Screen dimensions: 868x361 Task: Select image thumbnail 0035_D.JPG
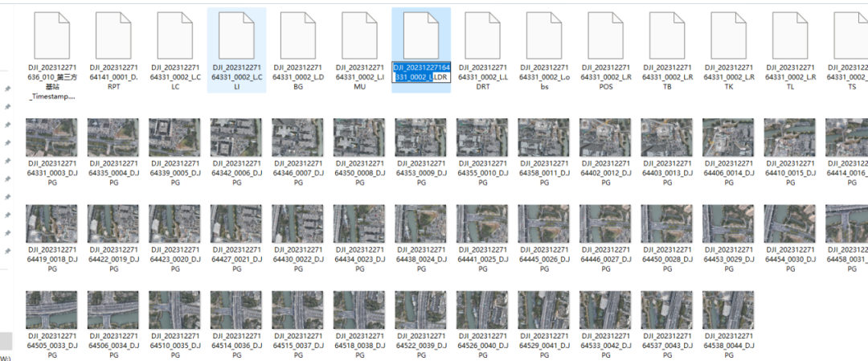(x=174, y=310)
